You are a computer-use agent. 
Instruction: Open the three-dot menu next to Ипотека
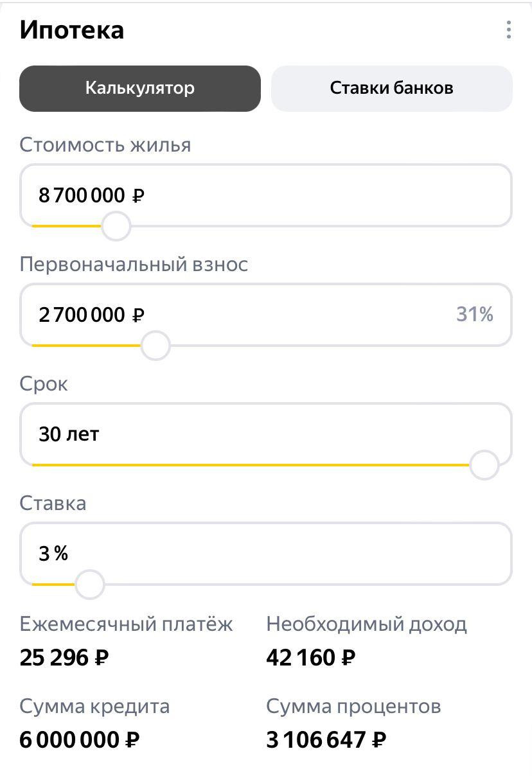point(508,30)
